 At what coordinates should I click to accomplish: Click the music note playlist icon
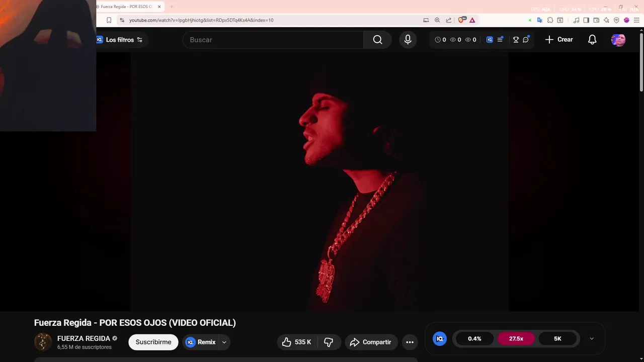pyautogui.click(x=577, y=20)
